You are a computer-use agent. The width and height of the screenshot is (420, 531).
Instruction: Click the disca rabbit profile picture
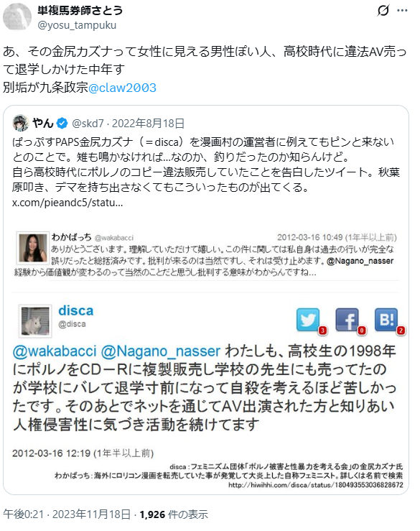pyautogui.click(x=35, y=321)
